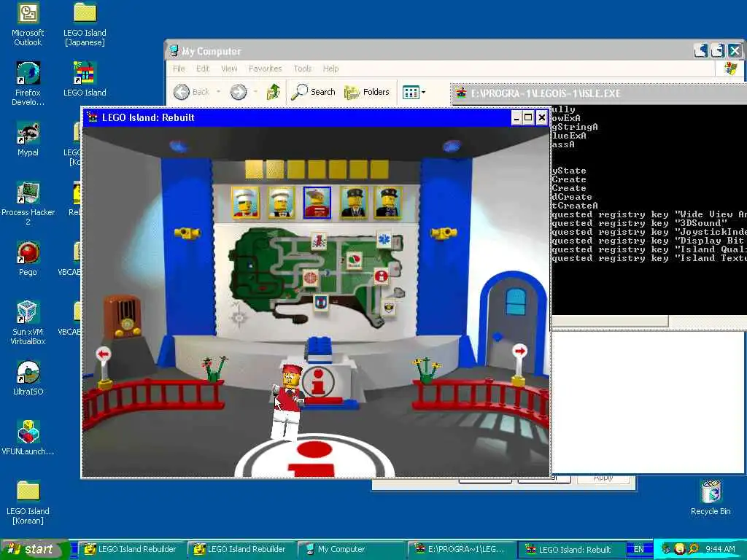Click information center icon on map

tap(381, 276)
